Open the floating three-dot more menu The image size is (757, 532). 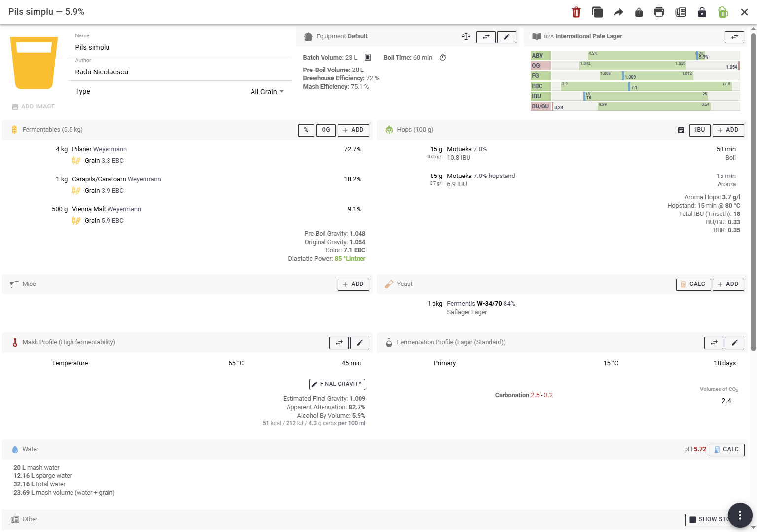pos(740,515)
